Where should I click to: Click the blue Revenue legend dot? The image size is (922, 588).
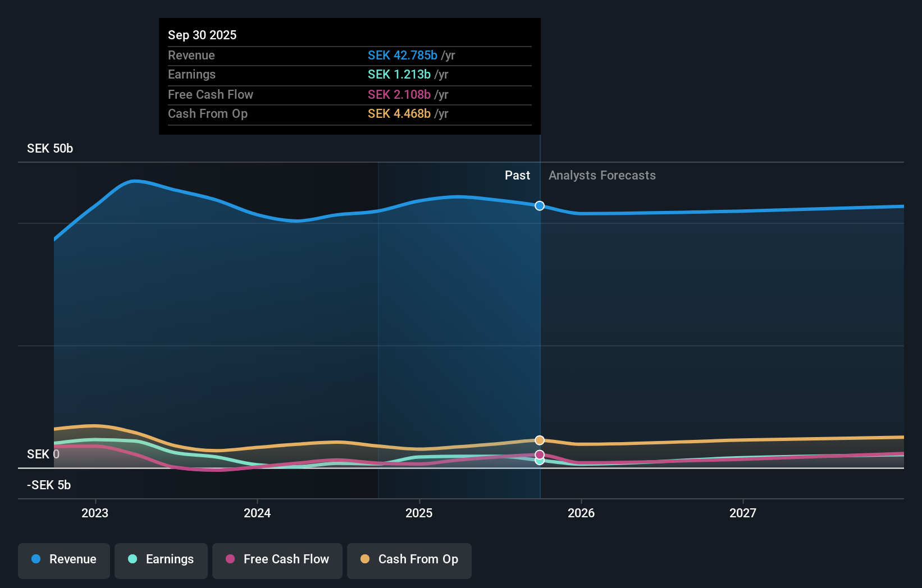coord(36,559)
